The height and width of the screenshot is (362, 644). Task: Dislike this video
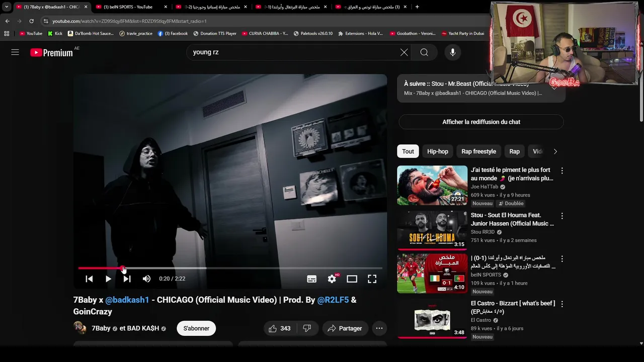pos(307,328)
